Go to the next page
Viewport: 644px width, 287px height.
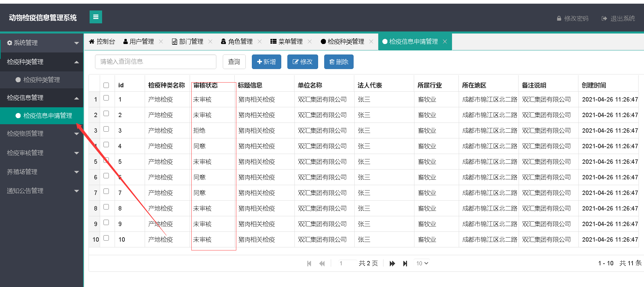coord(392,263)
